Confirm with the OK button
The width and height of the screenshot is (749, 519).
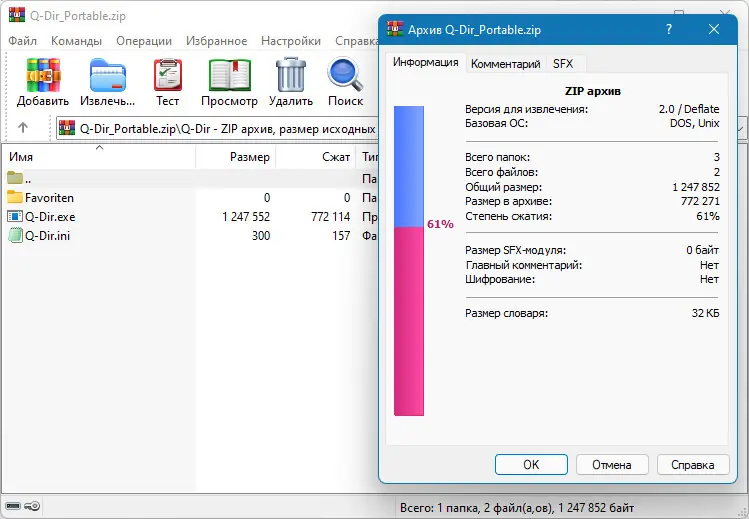coord(531,465)
